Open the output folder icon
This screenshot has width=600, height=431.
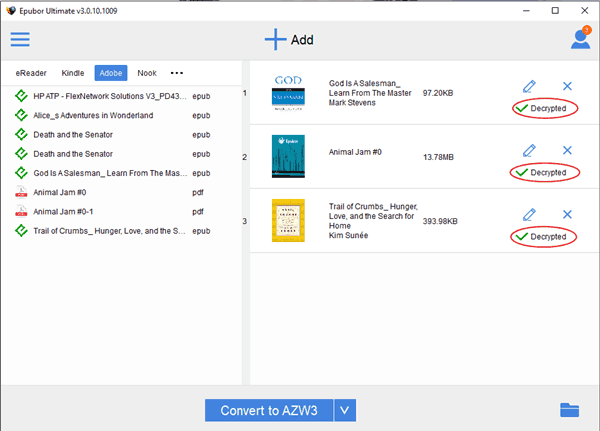[x=569, y=410]
